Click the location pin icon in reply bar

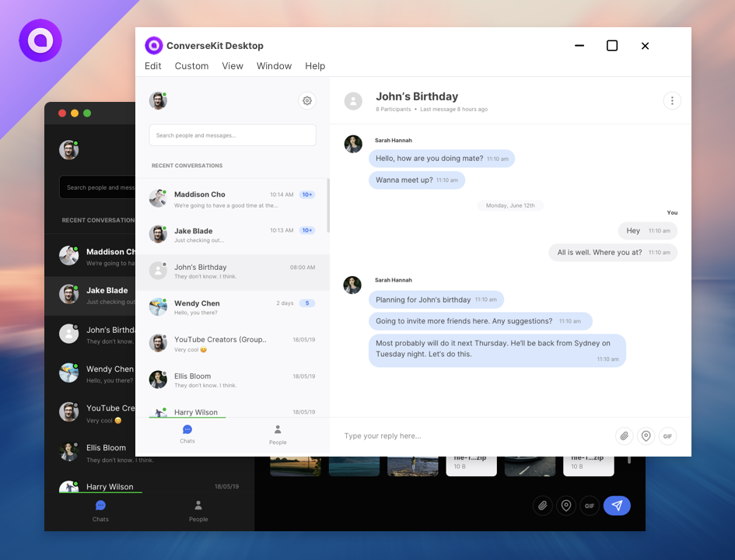click(x=646, y=436)
